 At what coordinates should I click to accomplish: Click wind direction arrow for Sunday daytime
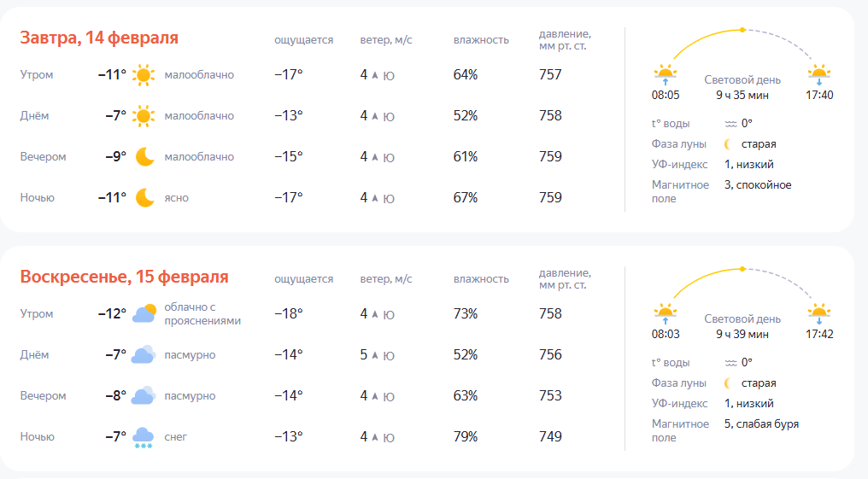click(374, 355)
